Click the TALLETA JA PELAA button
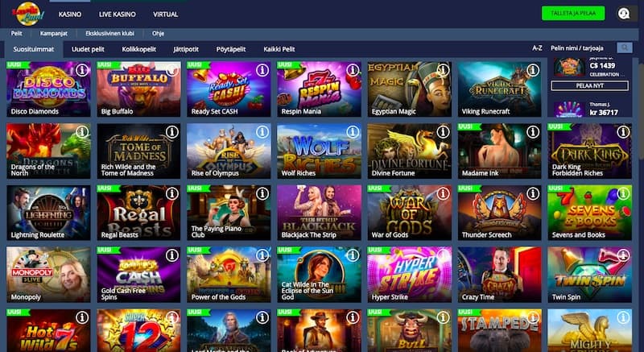Screen dimensions: 644x352 click(x=573, y=13)
